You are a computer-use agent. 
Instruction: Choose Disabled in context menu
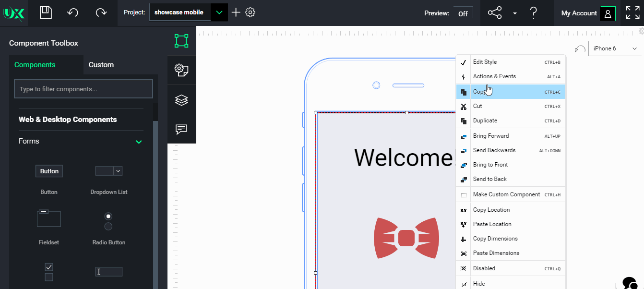(x=511, y=268)
